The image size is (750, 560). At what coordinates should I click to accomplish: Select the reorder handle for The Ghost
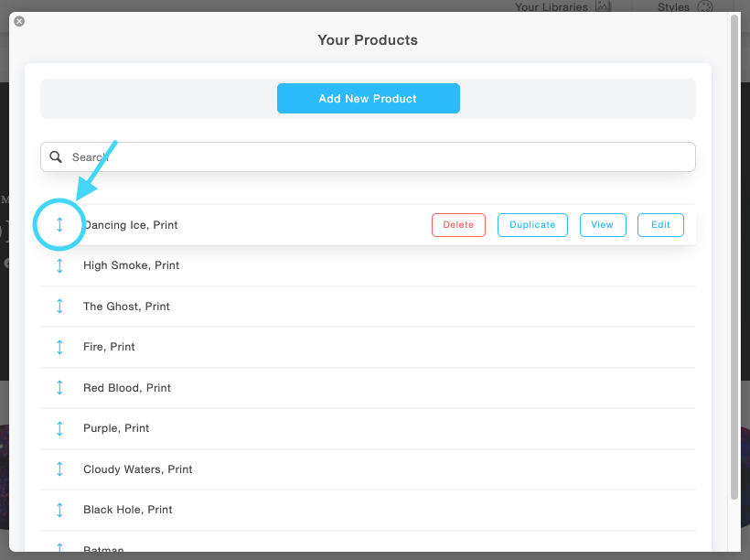pyautogui.click(x=59, y=306)
